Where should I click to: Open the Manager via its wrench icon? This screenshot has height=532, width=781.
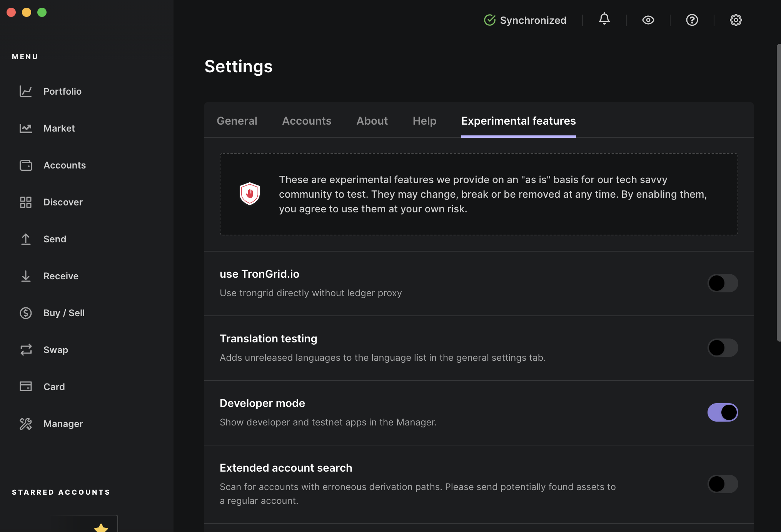pyautogui.click(x=26, y=424)
